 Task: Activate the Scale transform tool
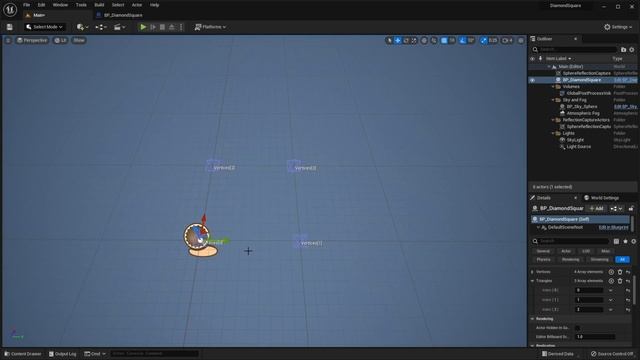[414, 40]
